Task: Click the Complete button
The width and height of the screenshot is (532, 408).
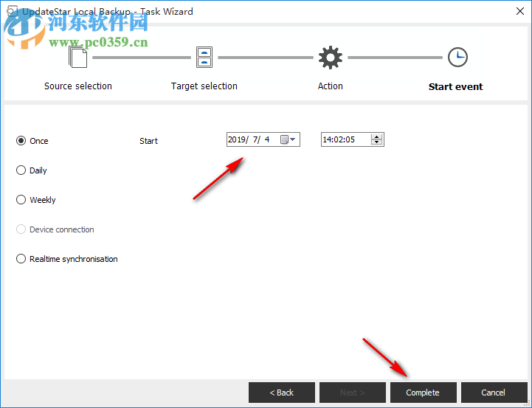Action: [x=423, y=393]
